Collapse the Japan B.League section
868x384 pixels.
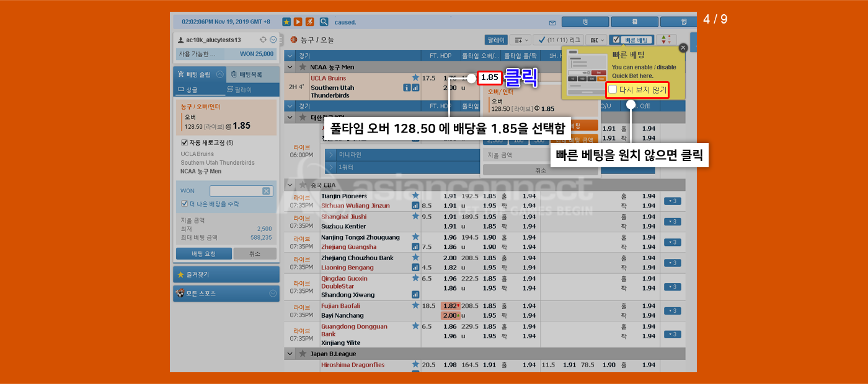pyautogui.click(x=290, y=354)
